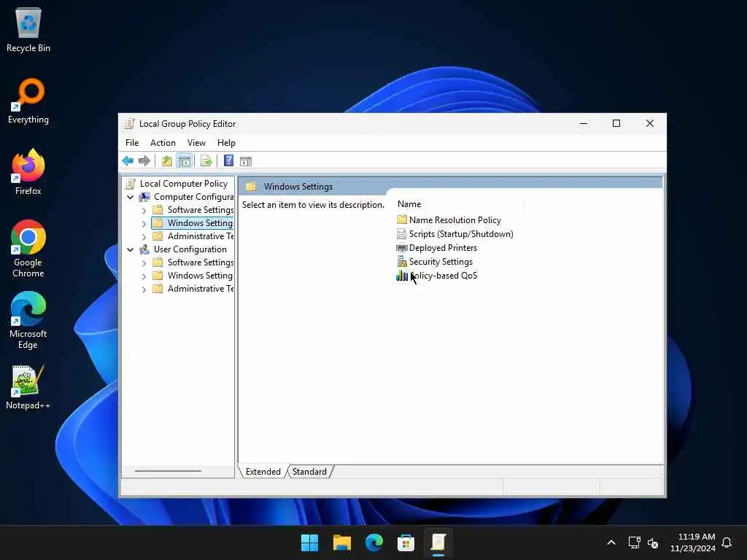Click the Local Computer Policy root icon
This screenshot has width=747, height=560.
tap(130, 184)
